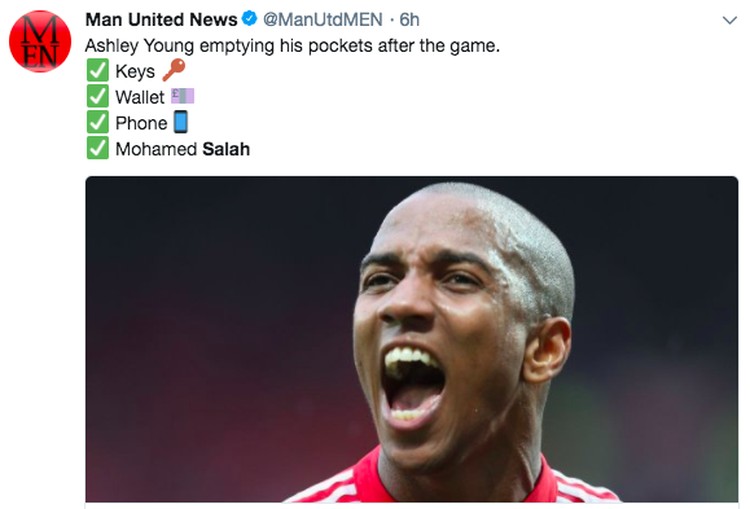Screen dimensions: 750x509
Task: Click the Wallet label text
Action: coord(140,97)
